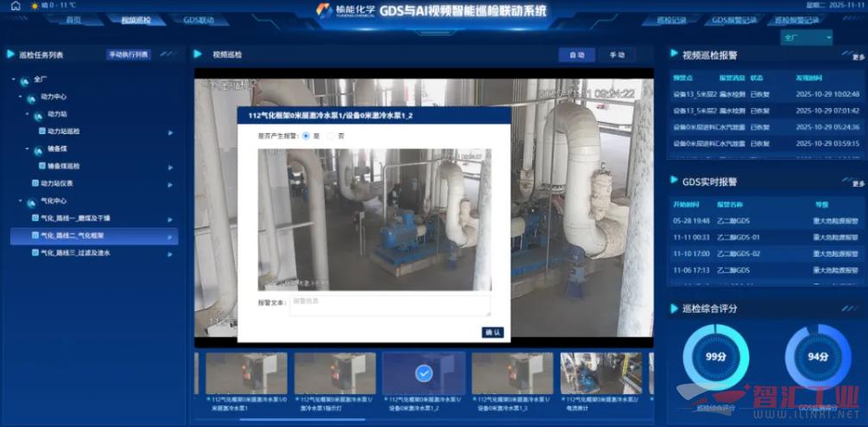Open the GDS报警记录 tab
Screen dimensions: 868x427
733,20
